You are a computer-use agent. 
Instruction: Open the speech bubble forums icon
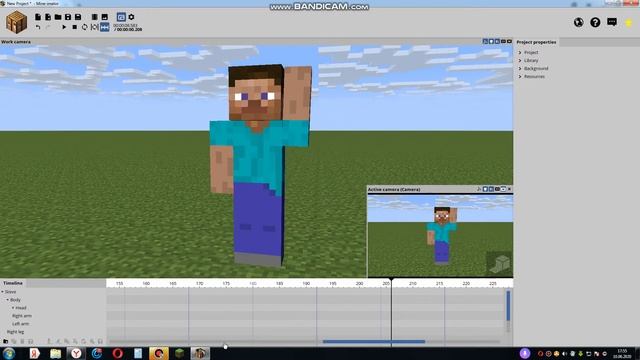coord(612,22)
